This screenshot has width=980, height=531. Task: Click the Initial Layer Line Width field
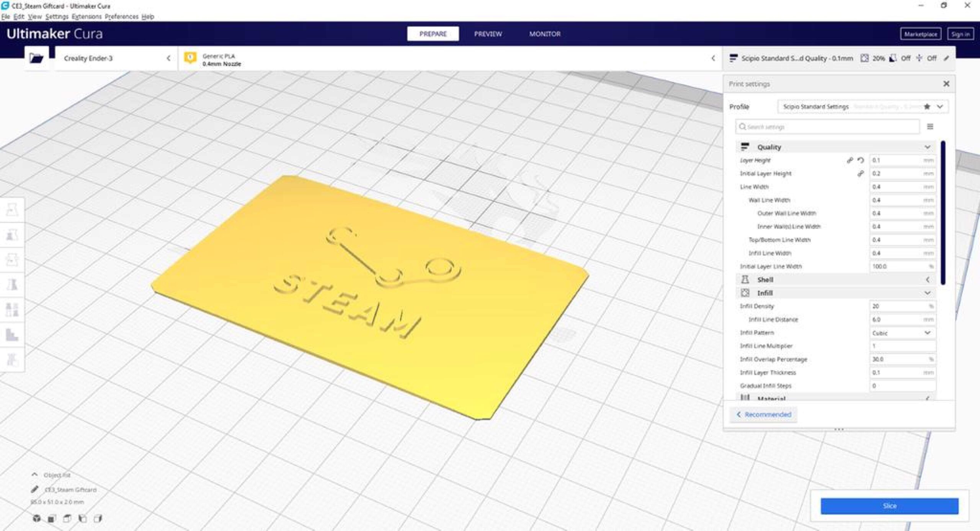pyautogui.click(x=903, y=266)
